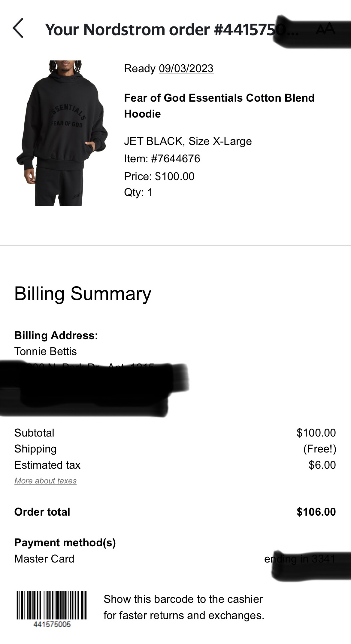Select the Tonnie Bettis billing name
Viewport: 351px width, 644px height.
pyautogui.click(x=45, y=351)
